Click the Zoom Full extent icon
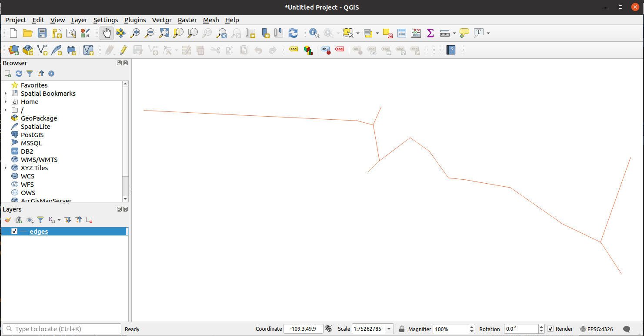The image size is (644, 336). pos(164,33)
